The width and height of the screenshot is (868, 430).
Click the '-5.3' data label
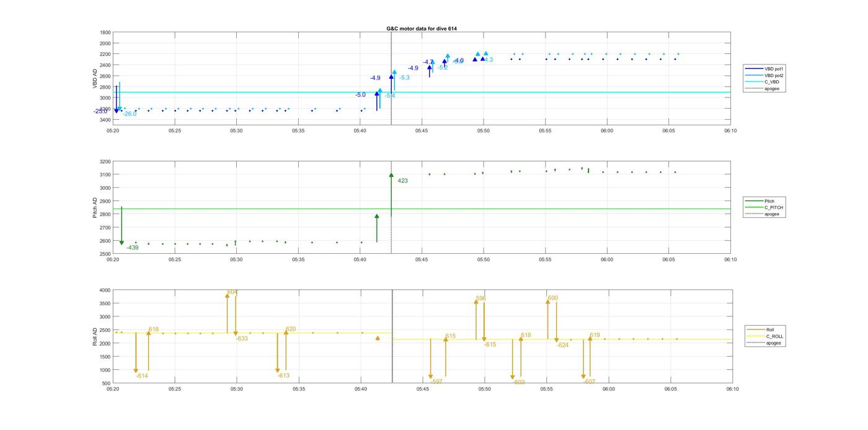404,78
